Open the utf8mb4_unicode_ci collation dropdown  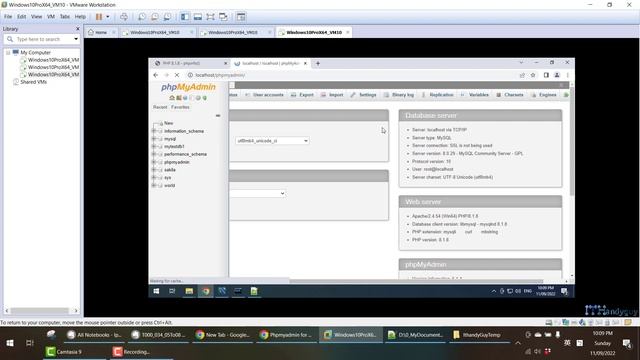pyautogui.click(x=272, y=141)
